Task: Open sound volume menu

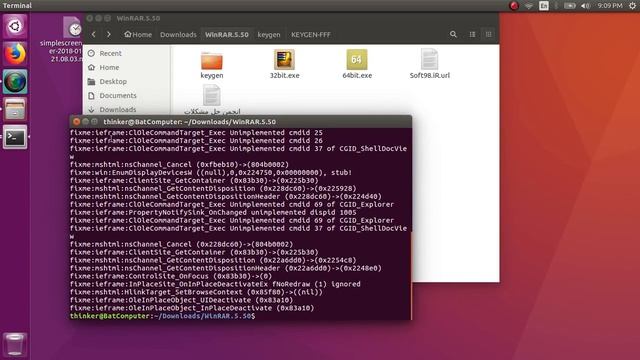Action: pos(585,6)
